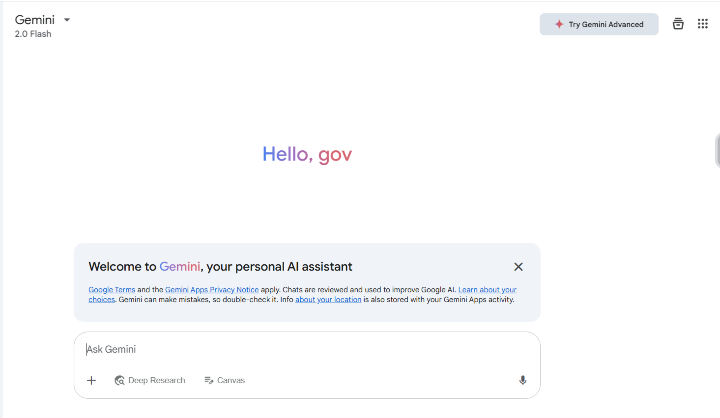
Task: Click the Welcome to Gemini banner heading
Action: click(x=220, y=267)
